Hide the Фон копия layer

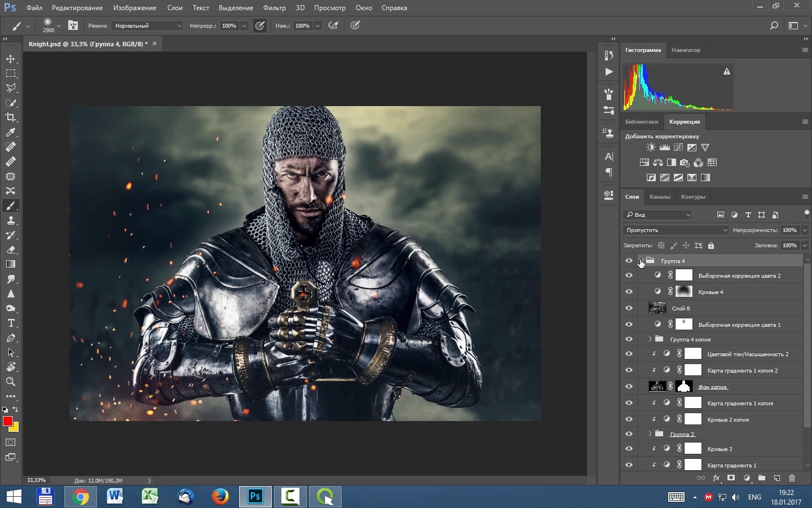[x=629, y=387]
